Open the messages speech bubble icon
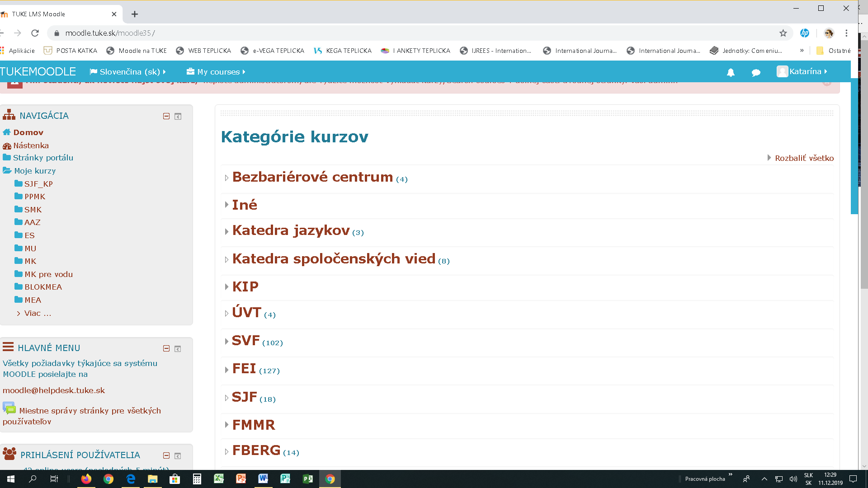The image size is (868, 488). (756, 72)
